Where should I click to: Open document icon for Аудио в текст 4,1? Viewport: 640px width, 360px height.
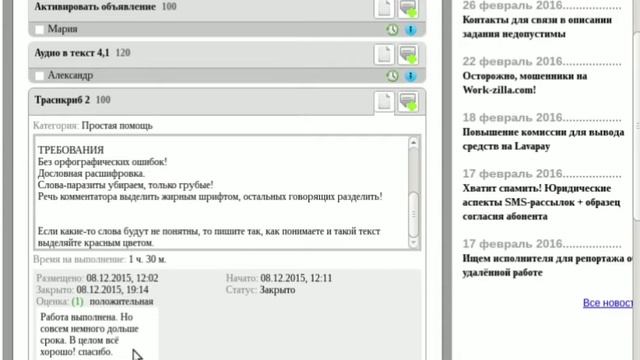[384, 54]
